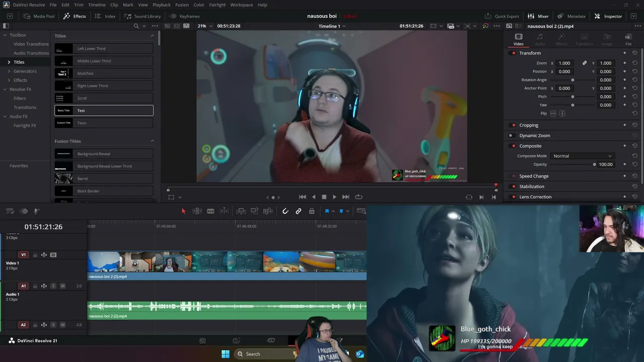Stop playback in the viewer
644x362 pixels.
[x=324, y=197]
